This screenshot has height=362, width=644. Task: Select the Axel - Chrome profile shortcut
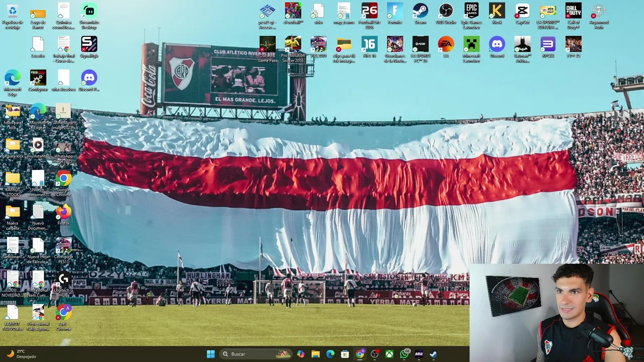click(x=63, y=318)
